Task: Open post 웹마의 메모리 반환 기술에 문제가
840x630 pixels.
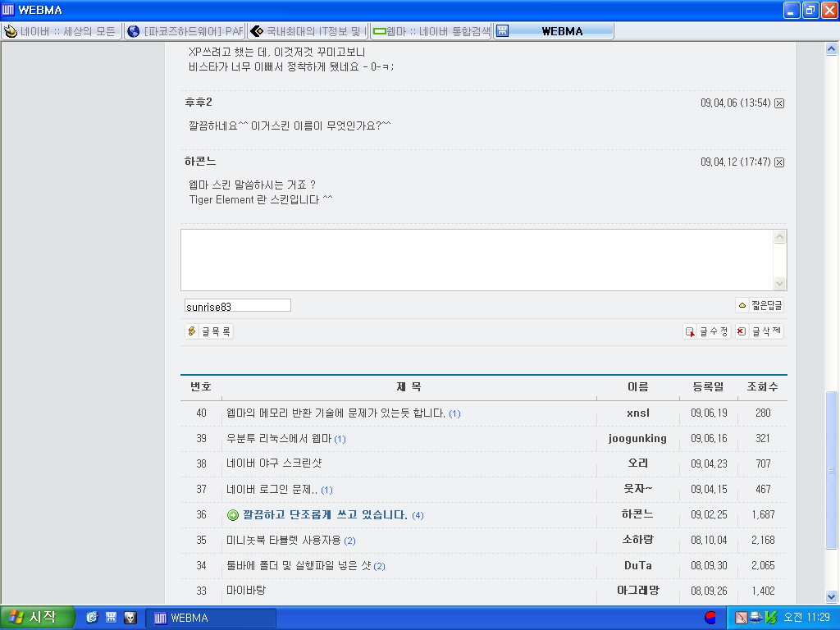Action: tap(336, 413)
